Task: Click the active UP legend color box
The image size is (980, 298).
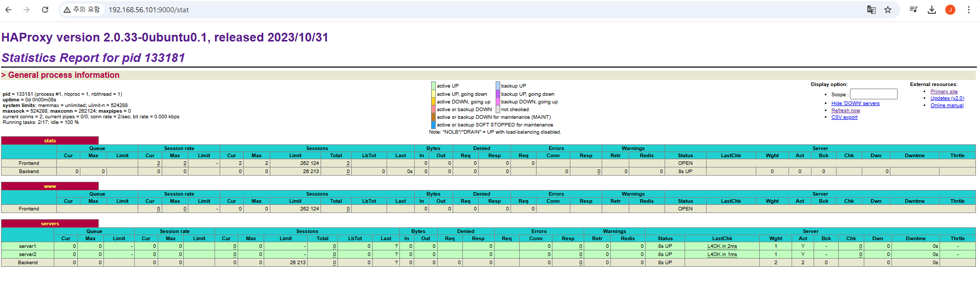Action: click(434, 86)
